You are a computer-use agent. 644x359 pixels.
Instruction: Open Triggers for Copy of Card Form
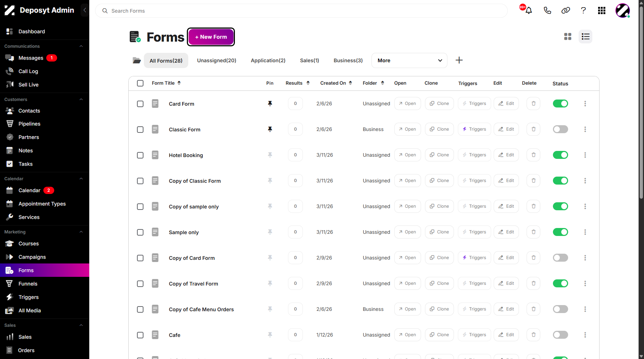(x=474, y=258)
